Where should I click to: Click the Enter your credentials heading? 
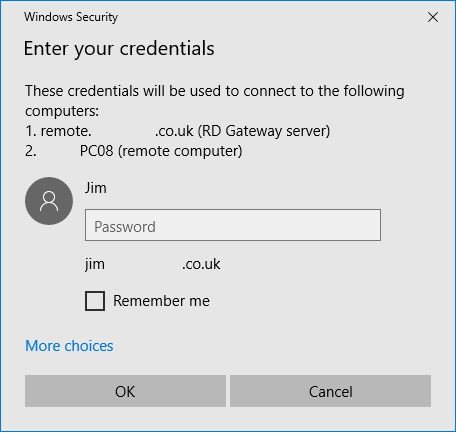coord(119,49)
